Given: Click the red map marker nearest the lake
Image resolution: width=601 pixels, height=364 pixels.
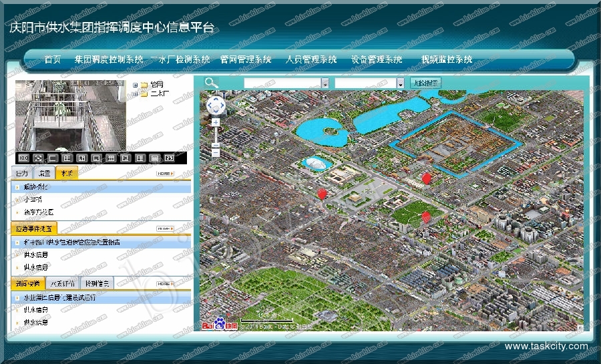Looking at the screenshot, I should pyautogui.click(x=427, y=178).
